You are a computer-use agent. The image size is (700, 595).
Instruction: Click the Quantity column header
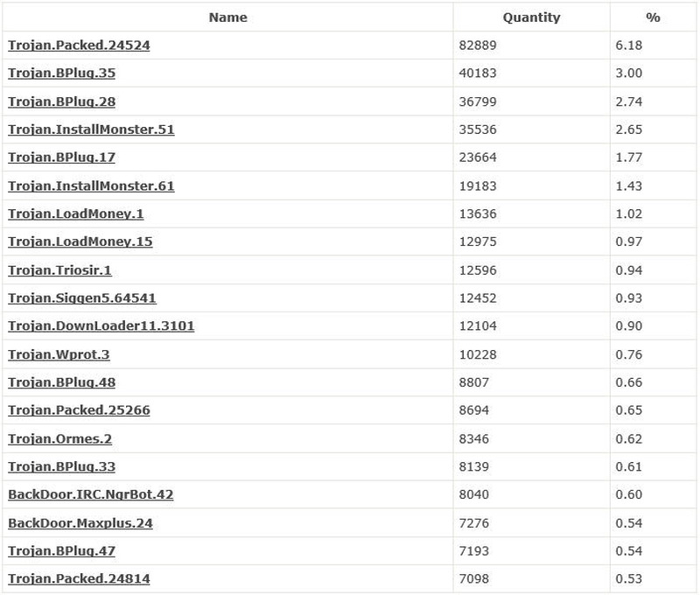point(531,17)
